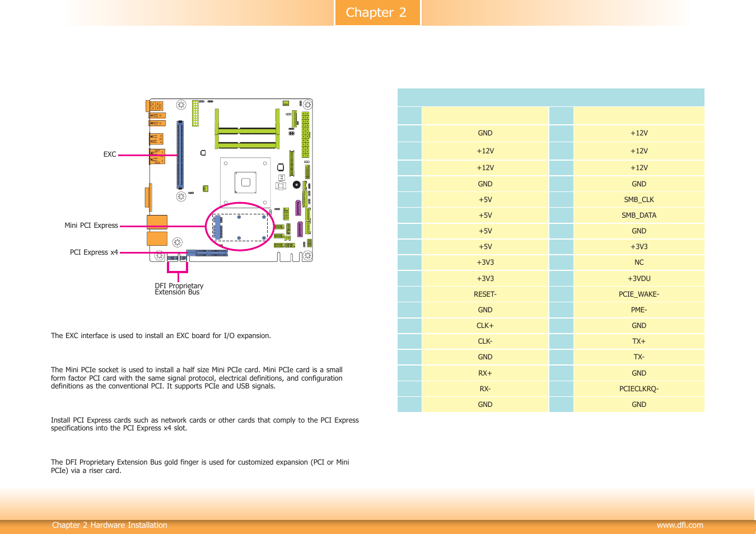The height and width of the screenshot is (534, 756).
Task: Select the PCIECLKRQ- table cell
Action: (639, 389)
